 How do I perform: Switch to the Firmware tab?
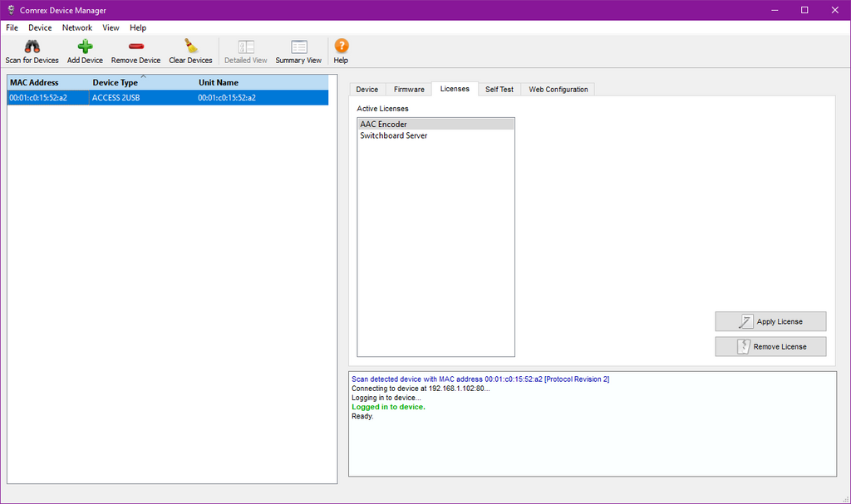coord(409,90)
